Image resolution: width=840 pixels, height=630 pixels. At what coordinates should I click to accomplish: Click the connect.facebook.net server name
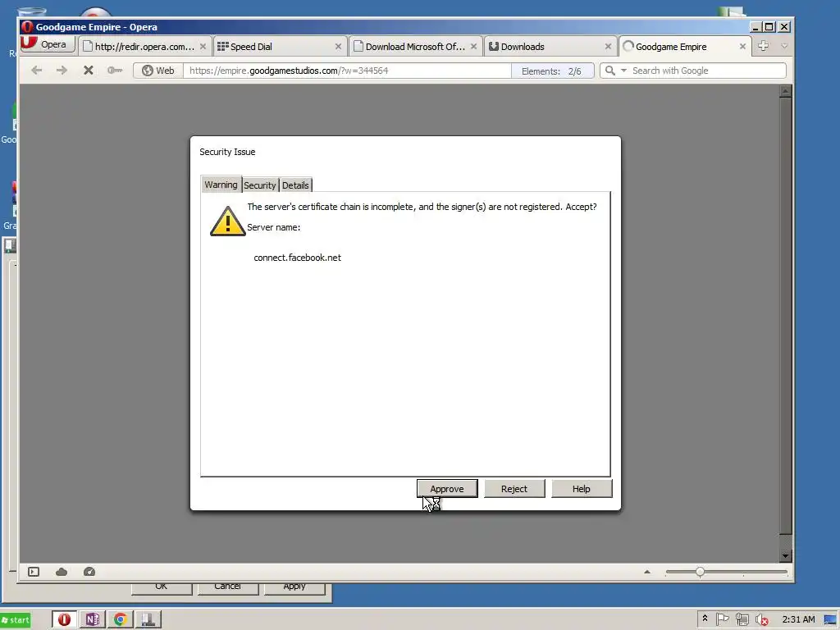click(297, 258)
